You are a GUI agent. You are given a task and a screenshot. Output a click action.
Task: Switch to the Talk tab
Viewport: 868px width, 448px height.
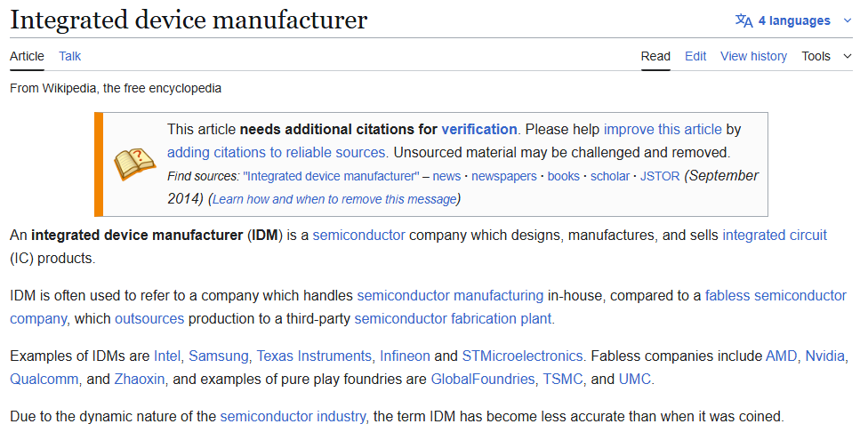(x=69, y=56)
